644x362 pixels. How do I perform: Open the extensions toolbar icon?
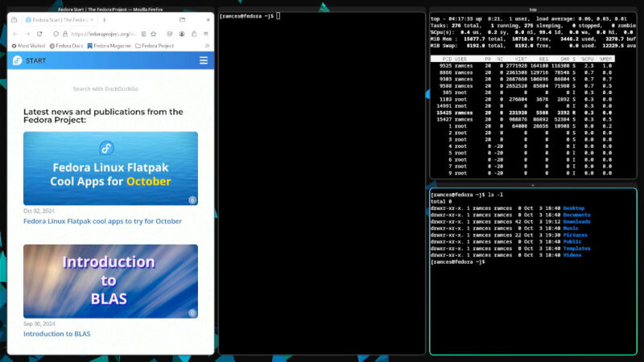[x=194, y=34]
